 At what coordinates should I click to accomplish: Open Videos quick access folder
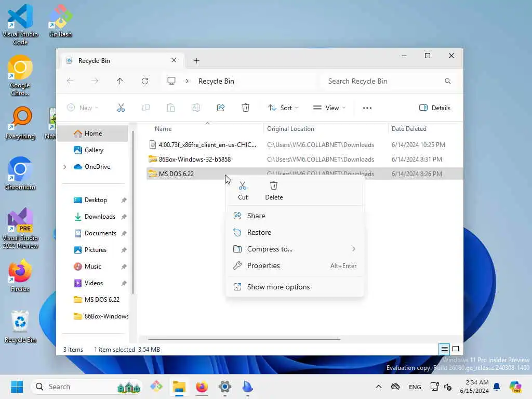[x=93, y=283]
